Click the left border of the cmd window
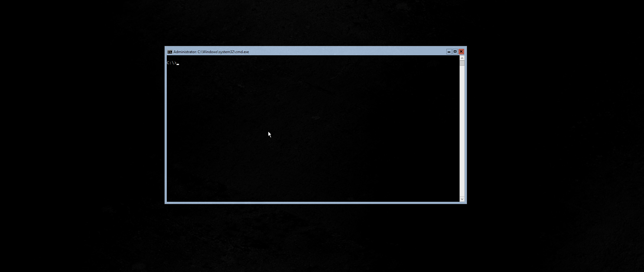 (166, 128)
